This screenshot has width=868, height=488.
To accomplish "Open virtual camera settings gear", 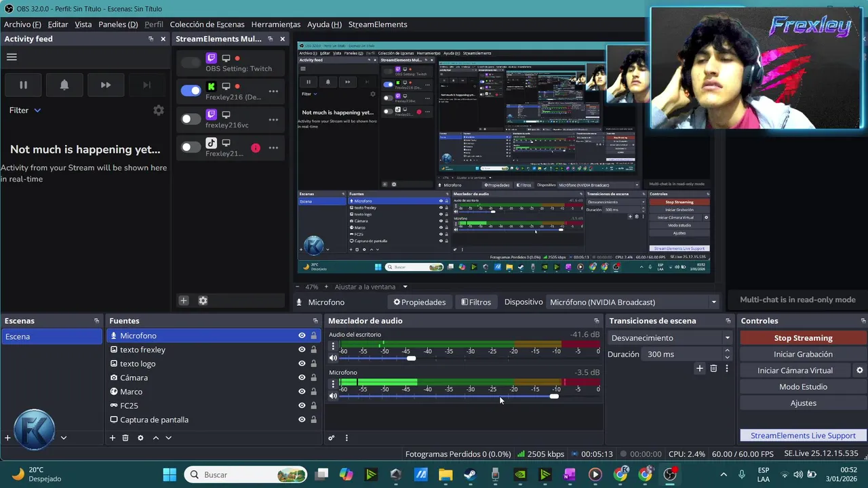I will (860, 370).
